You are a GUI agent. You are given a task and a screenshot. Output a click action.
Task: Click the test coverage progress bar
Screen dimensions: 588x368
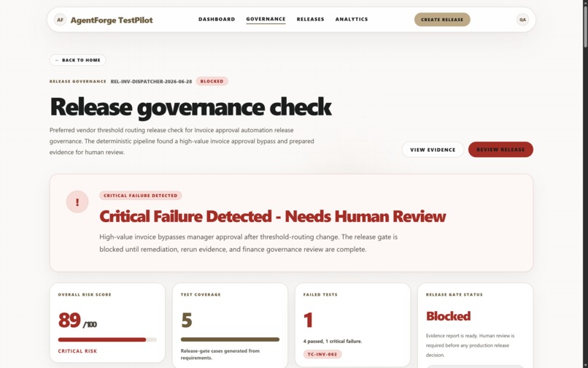pyautogui.click(x=230, y=340)
